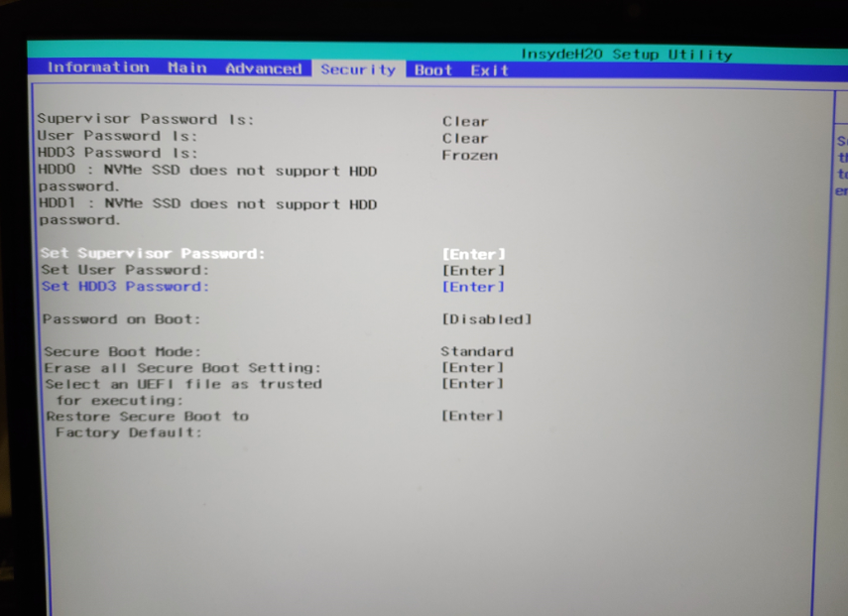Select Erase all Secure Boot Setting
This screenshot has width=848, height=616.
click(182, 368)
